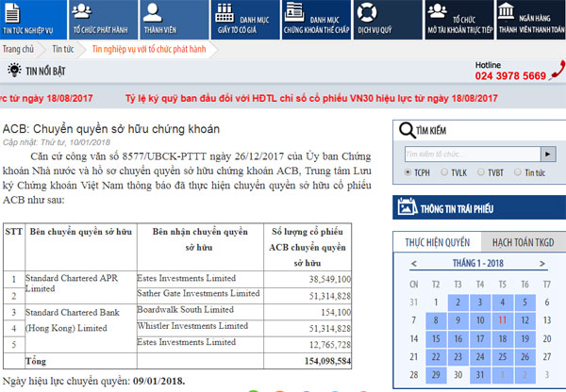566x392 pixels.
Task: Select the Tin tức radio option
Action: pyautogui.click(x=518, y=172)
